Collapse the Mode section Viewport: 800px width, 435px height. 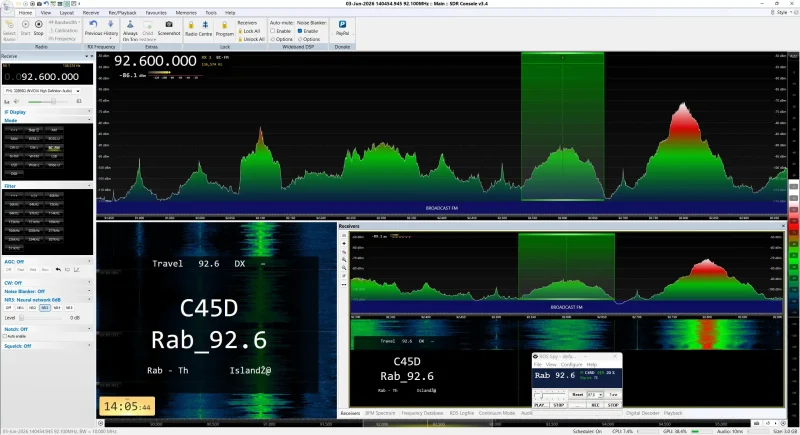click(47, 120)
